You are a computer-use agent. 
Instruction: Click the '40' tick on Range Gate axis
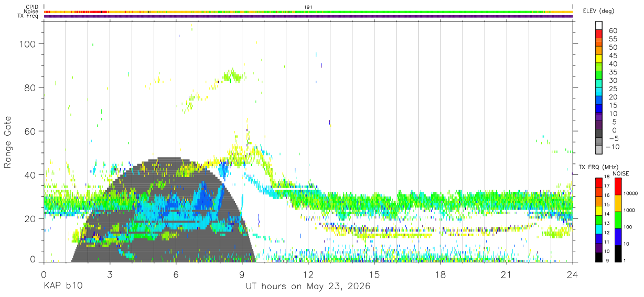(x=31, y=174)
